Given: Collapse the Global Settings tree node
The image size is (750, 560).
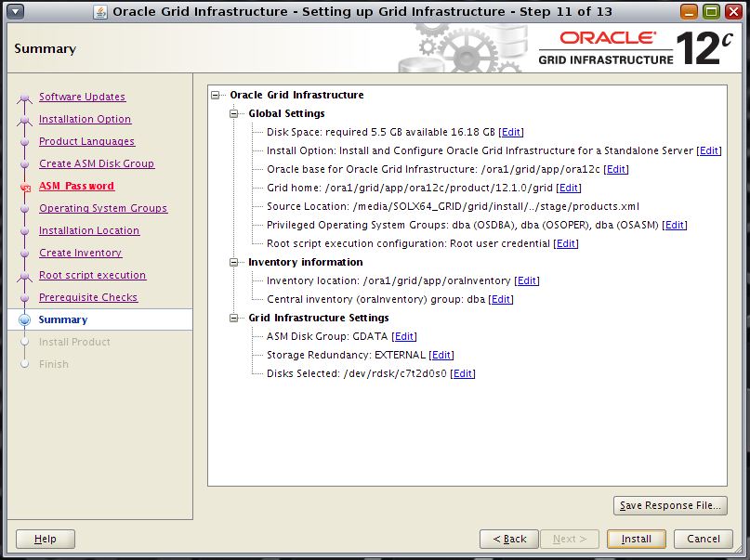Looking at the screenshot, I should click(234, 113).
